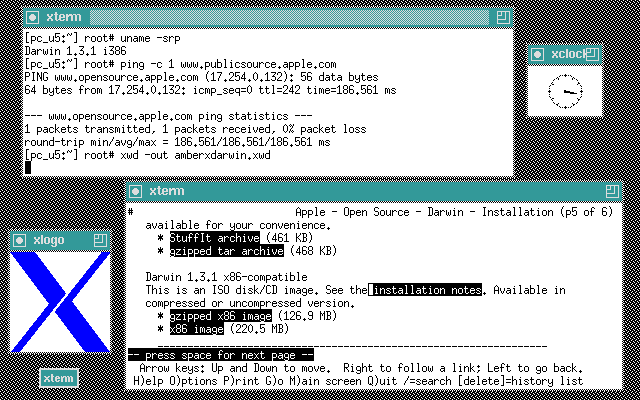Click resize icon of top xterm window

pyautogui.click(x=503, y=17)
